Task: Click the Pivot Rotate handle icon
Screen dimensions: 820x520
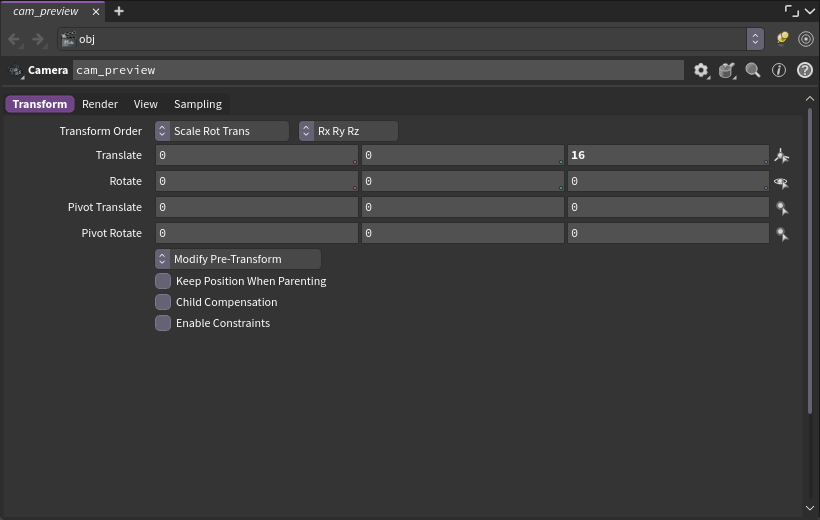Action: (782, 234)
